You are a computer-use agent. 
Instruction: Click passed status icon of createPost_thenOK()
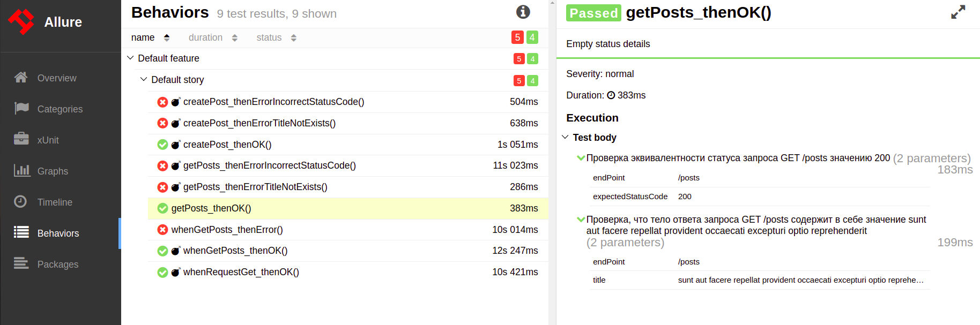pos(162,145)
